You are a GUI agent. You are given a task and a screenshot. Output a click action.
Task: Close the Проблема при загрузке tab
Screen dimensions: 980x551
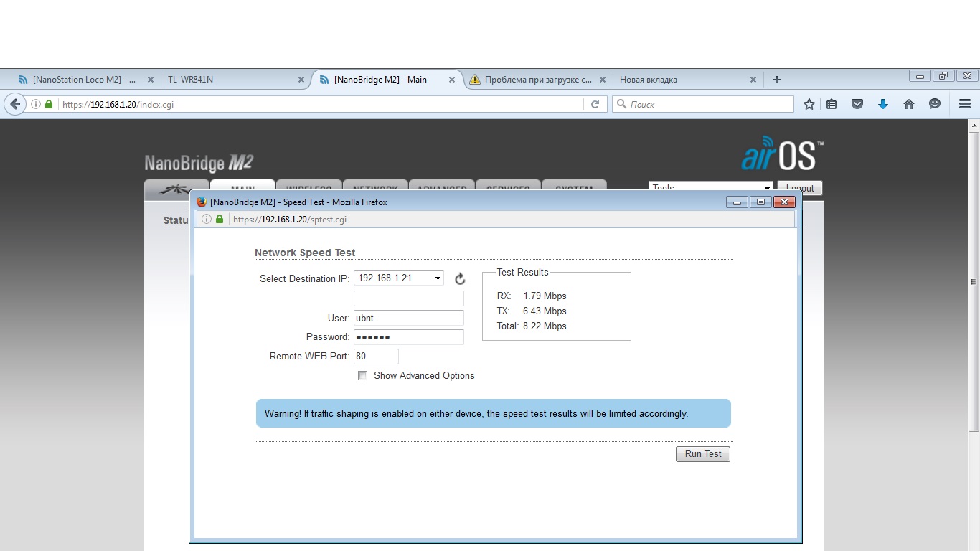[x=602, y=80]
